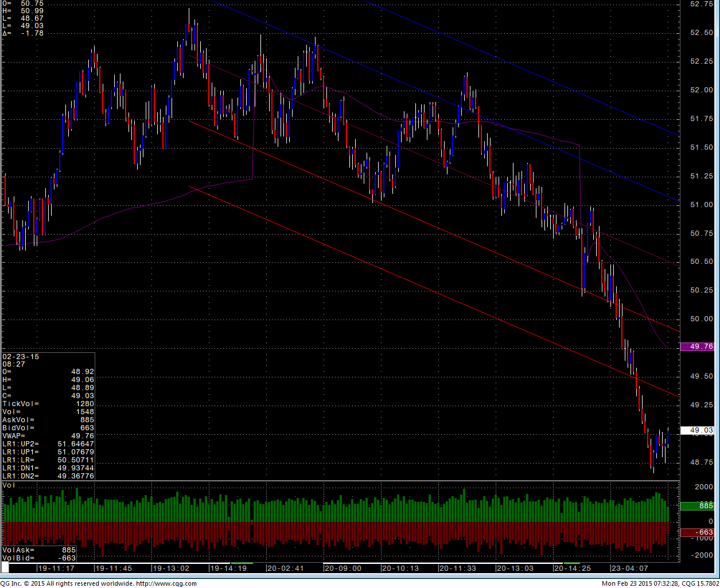Click the 52.75 price scale label
This screenshot has width=720, height=588.
(x=702, y=4)
